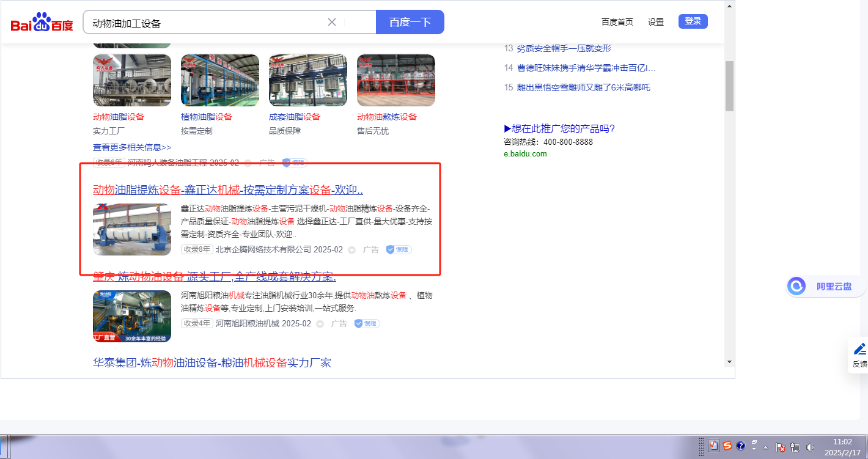Expand the arrow next to 河南旭阳粮油机械 2025-02

click(x=320, y=324)
